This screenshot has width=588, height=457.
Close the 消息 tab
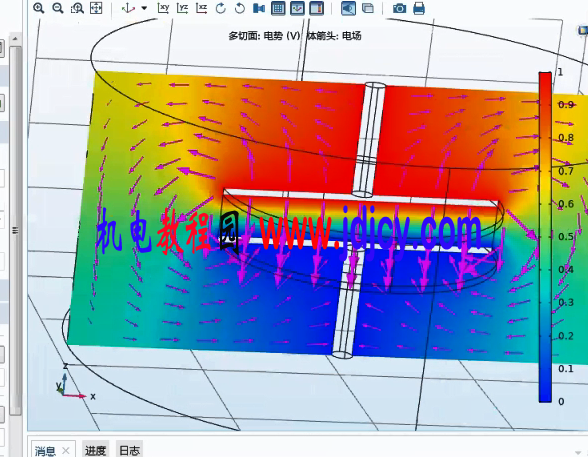[66, 450]
